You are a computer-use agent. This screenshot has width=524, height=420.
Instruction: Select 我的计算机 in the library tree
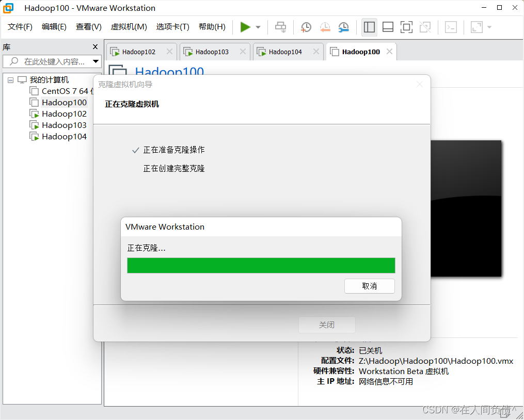pyautogui.click(x=49, y=80)
